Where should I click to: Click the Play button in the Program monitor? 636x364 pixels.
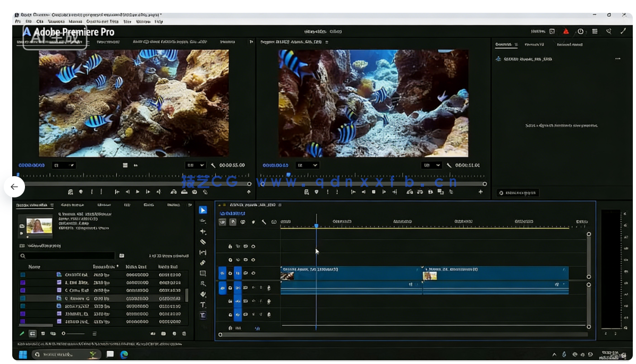374,192
